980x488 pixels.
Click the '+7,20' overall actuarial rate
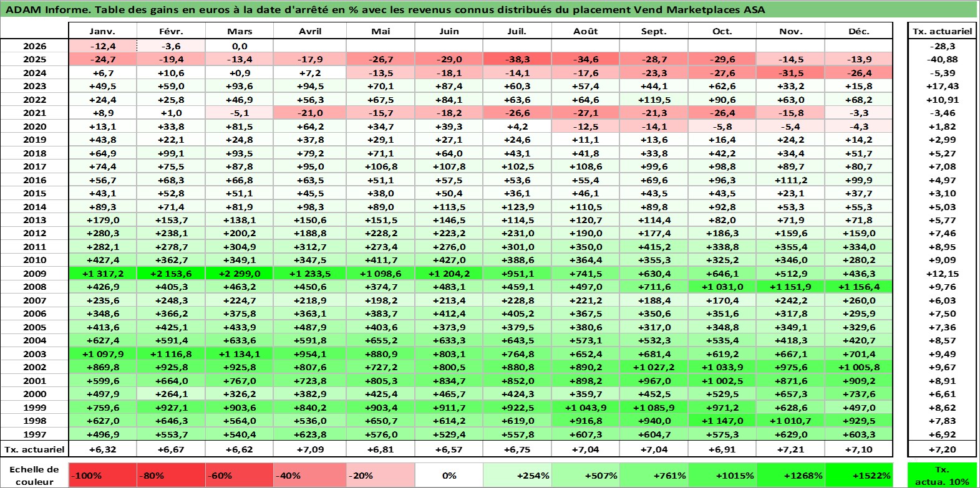point(942,449)
